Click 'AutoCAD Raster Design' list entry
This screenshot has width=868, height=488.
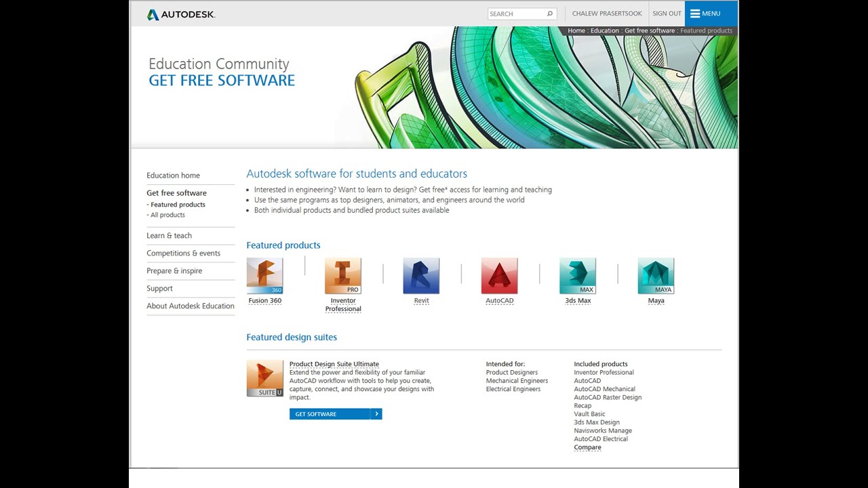608,397
